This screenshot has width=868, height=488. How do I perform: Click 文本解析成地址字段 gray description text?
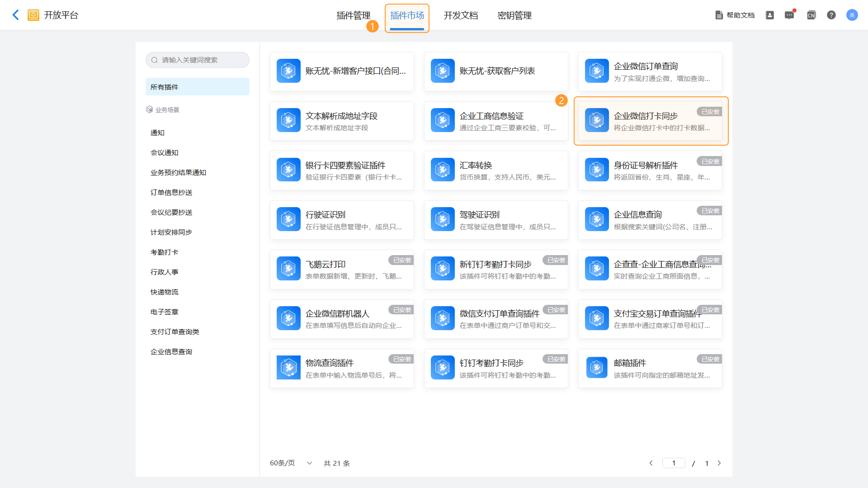tap(337, 128)
